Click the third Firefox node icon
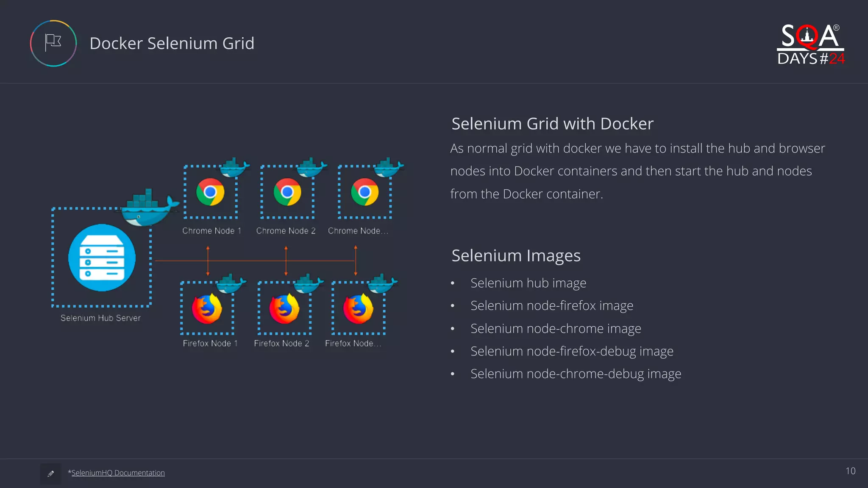This screenshot has width=868, height=488. click(358, 309)
